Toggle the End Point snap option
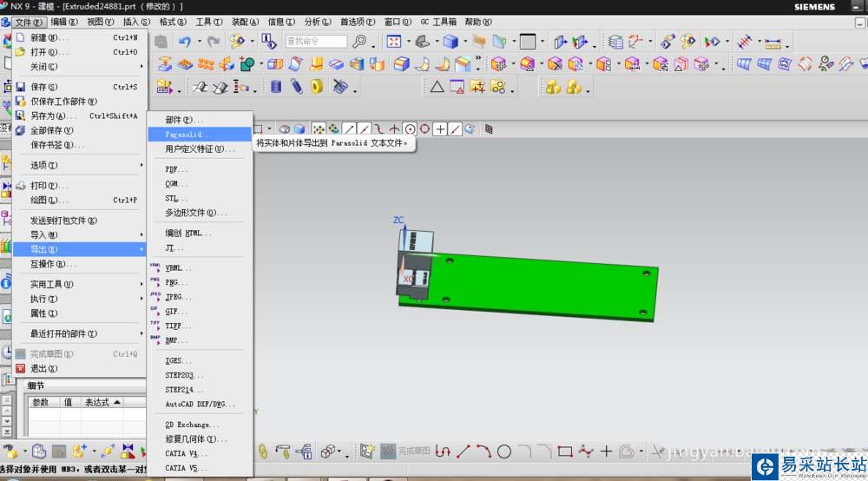868x481 pixels. pyautogui.click(x=349, y=129)
